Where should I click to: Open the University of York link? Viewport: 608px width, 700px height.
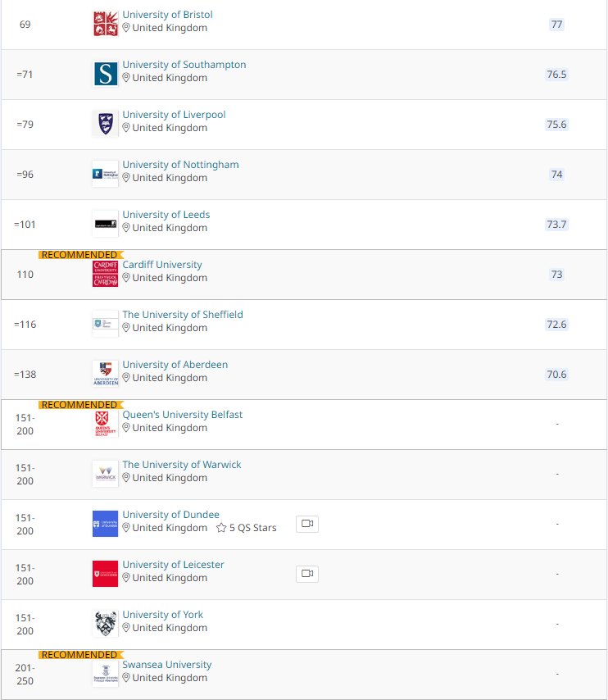pyautogui.click(x=162, y=615)
